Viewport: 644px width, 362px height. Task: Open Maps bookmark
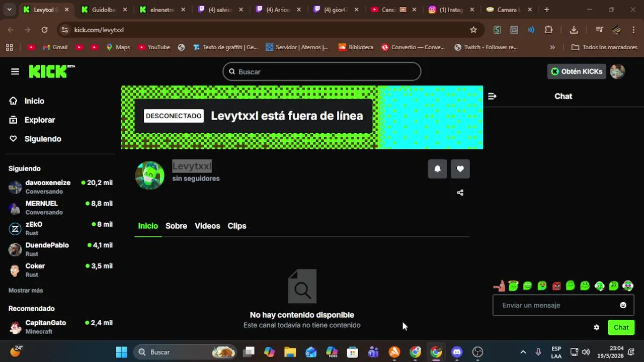point(118,47)
